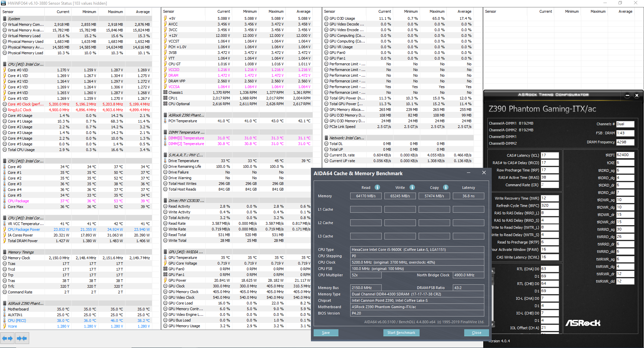Image resolution: width=644 pixels, height=348 pixels.
Task: Click the icon beside Total DL
Action: [326, 144]
